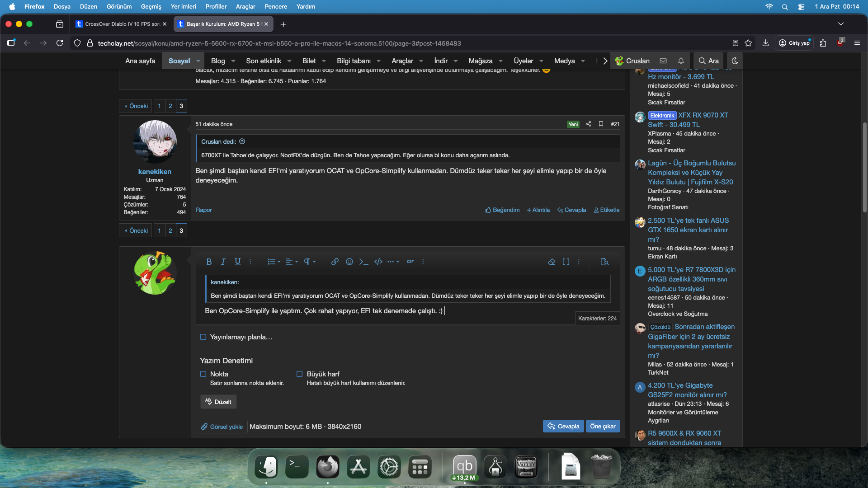This screenshot has width=868, height=488.
Task: Insert a link in the reply editor
Action: (x=335, y=262)
